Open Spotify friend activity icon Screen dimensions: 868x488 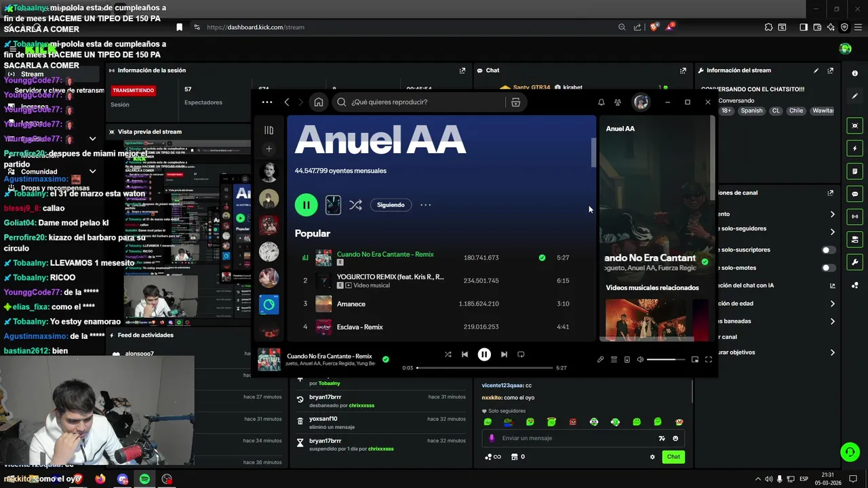point(618,102)
